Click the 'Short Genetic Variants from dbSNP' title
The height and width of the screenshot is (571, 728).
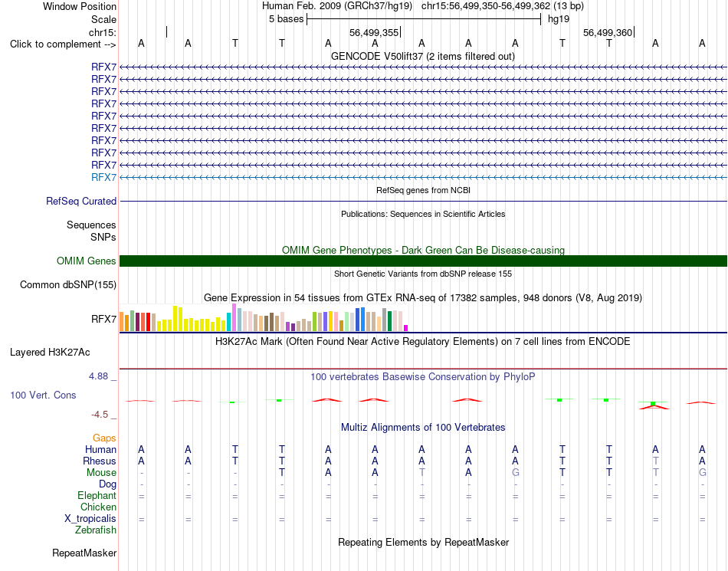pos(423,274)
